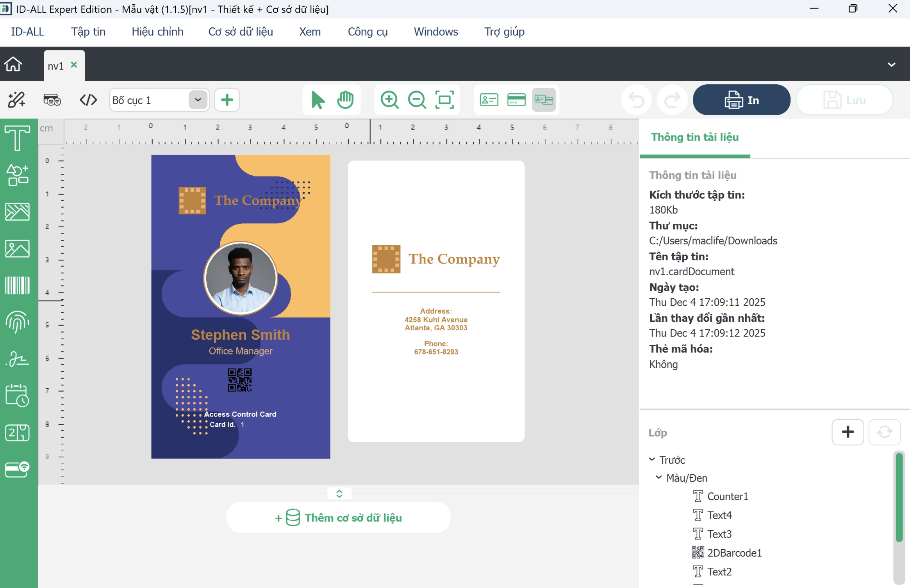Click the zoom in magnifier icon
This screenshot has width=910, height=588.
(389, 100)
